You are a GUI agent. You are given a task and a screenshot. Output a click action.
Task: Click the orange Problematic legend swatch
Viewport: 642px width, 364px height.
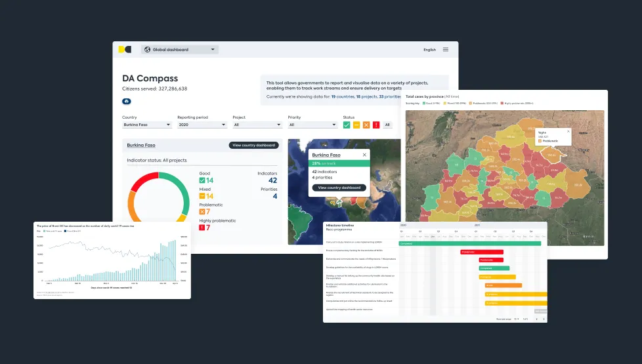(471, 104)
